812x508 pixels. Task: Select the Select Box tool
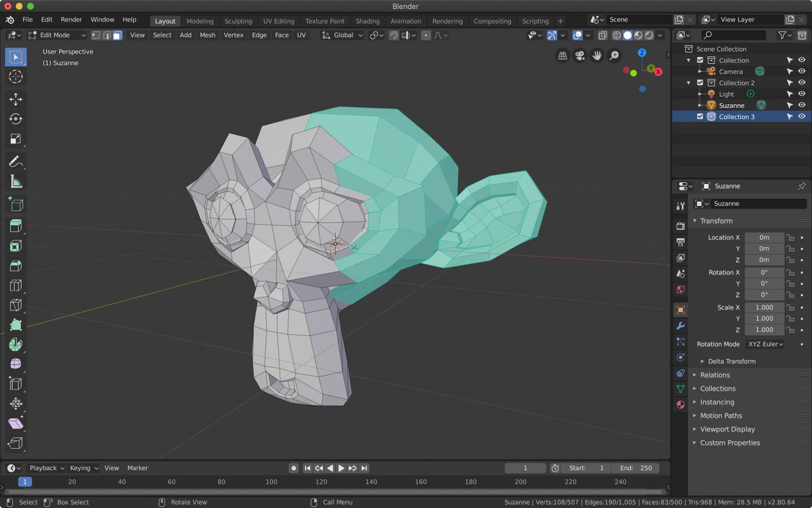16,57
